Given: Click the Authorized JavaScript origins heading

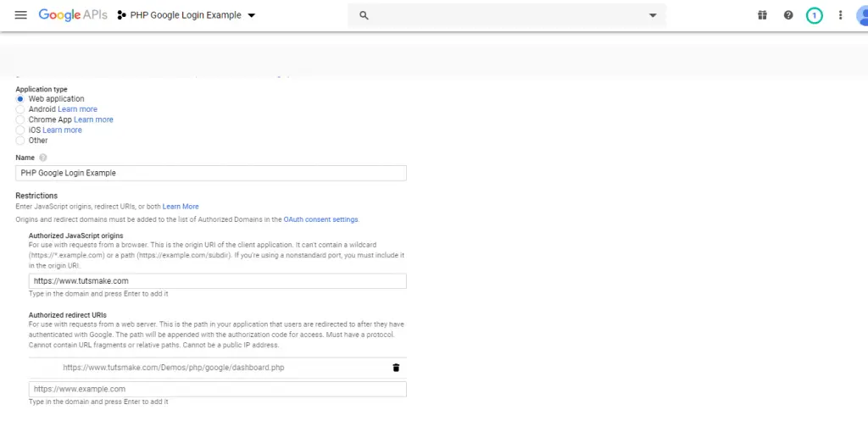Looking at the screenshot, I should [x=75, y=235].
